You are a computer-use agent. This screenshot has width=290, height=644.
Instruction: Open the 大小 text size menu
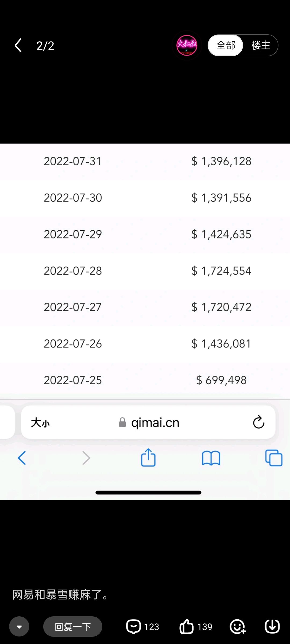click(x=40, y=423)
